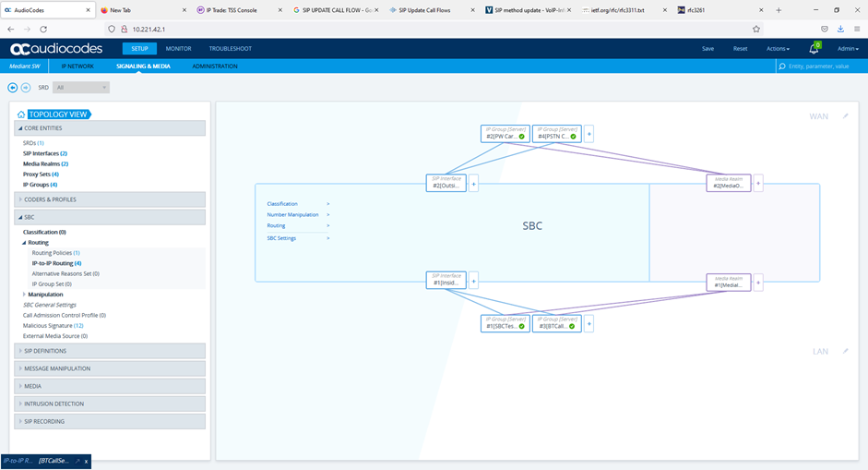Click the search entity, parameter, value field
Image resolution: width=868 pixels, height=470 pixels.
point(820,66)
